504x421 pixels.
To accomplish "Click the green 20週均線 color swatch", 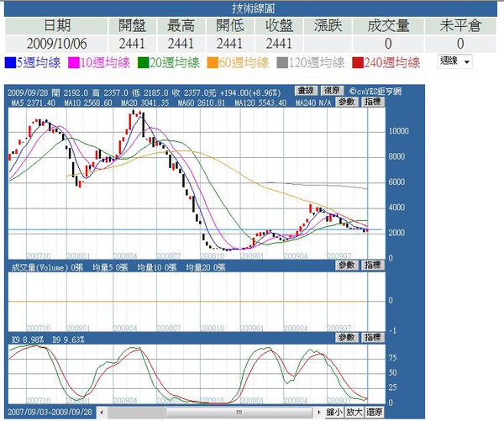I will pos(143,63).
